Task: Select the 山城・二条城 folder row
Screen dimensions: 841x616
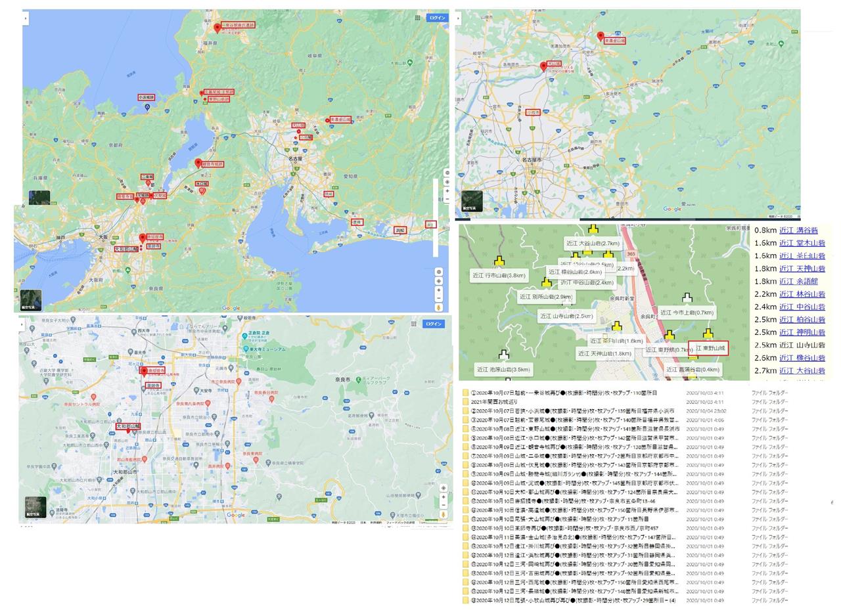Action: (624, 456)
